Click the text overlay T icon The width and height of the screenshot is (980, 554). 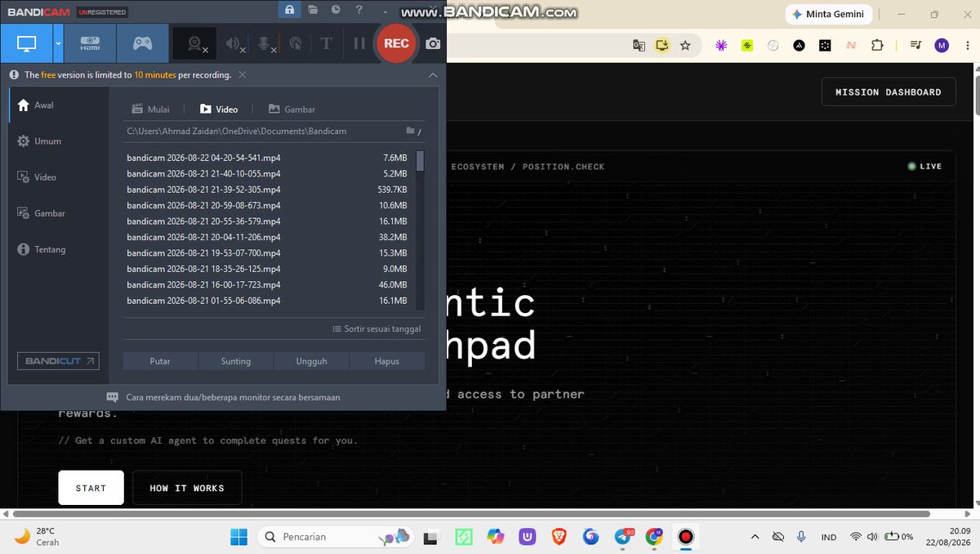(326, 43)
